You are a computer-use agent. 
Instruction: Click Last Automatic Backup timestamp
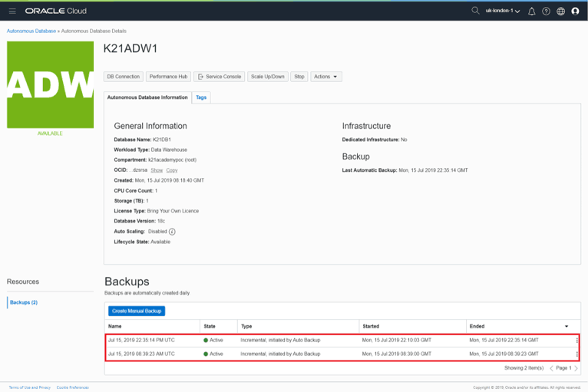(433, 170)
